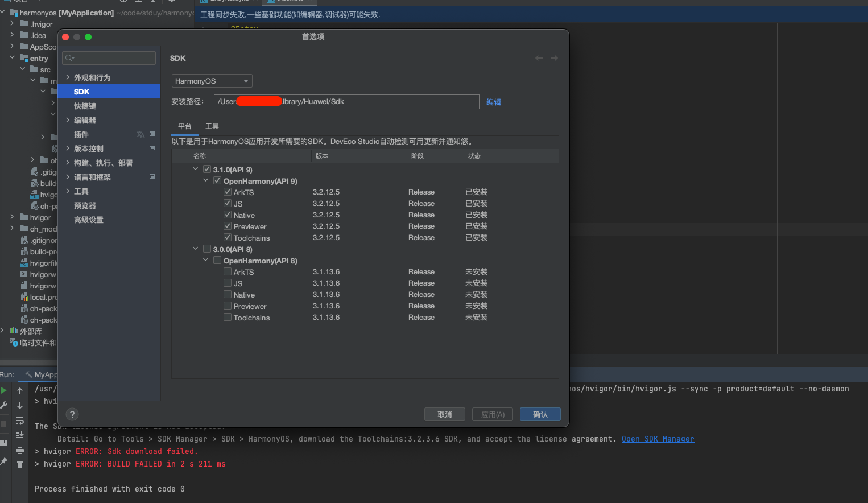
Task: Click the 确认 button
Action: click(x=540, y=414)
